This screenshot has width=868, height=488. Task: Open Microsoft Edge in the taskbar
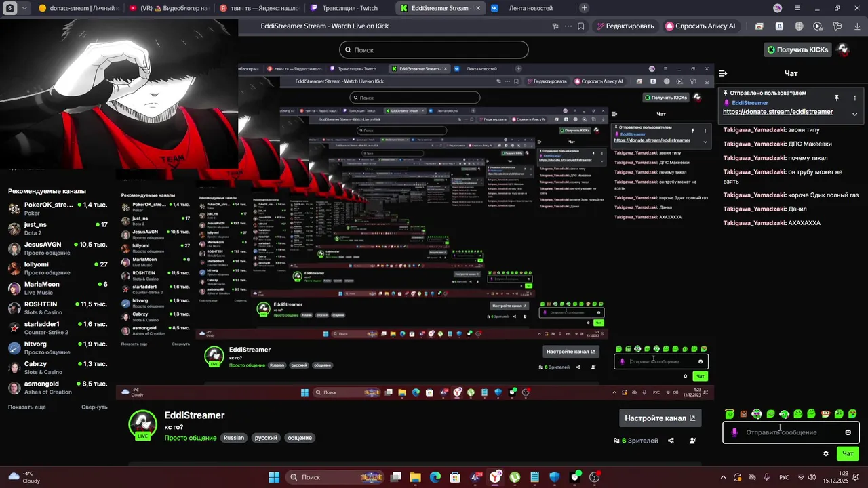pos(435,477)
